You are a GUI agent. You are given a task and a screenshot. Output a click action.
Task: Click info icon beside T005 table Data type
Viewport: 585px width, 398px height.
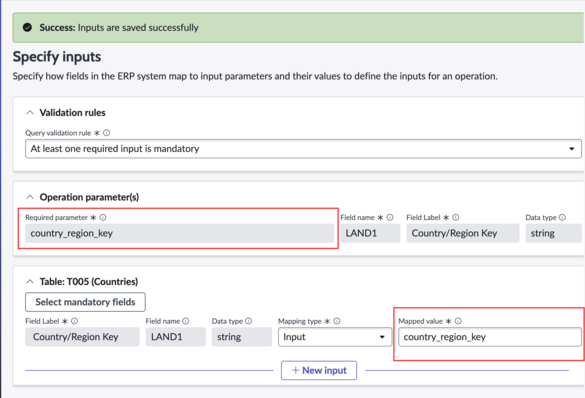click(248, 321)
